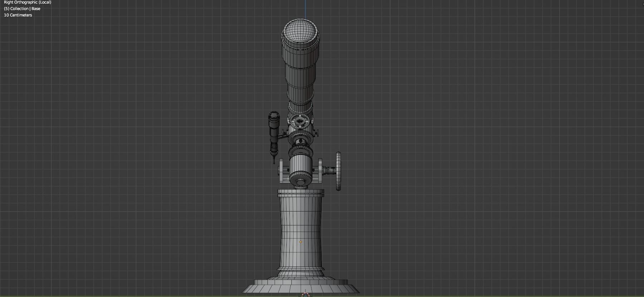Click the "Right Orthographic (Local)" view label
Viewport: 644px width, 297px height.
(28, 2)
